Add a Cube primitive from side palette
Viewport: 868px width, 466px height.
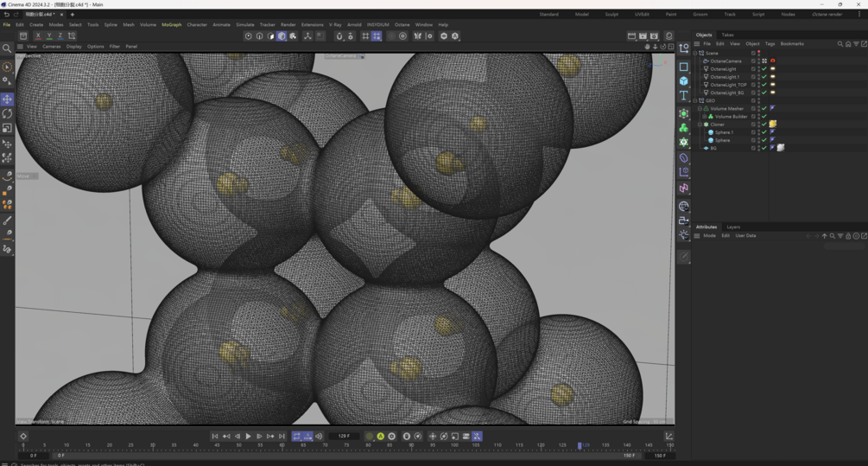point(684,81)
